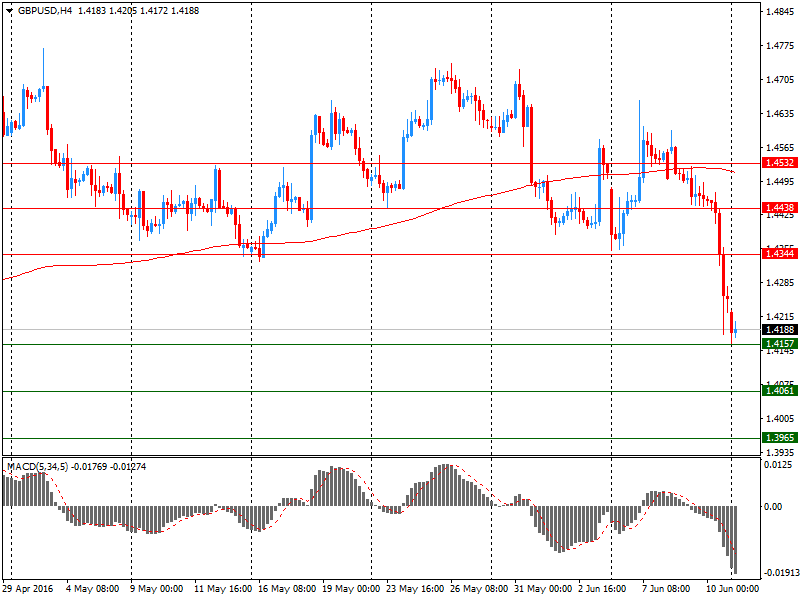Select the green 1.4061 price level tag
Viewport: 800px width, 600px height.
click(779, 391)
